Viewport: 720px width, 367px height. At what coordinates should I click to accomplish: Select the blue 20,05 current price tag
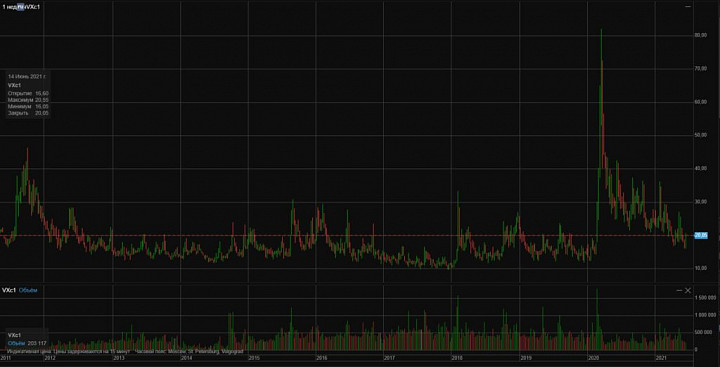click(x=701, y=235)
